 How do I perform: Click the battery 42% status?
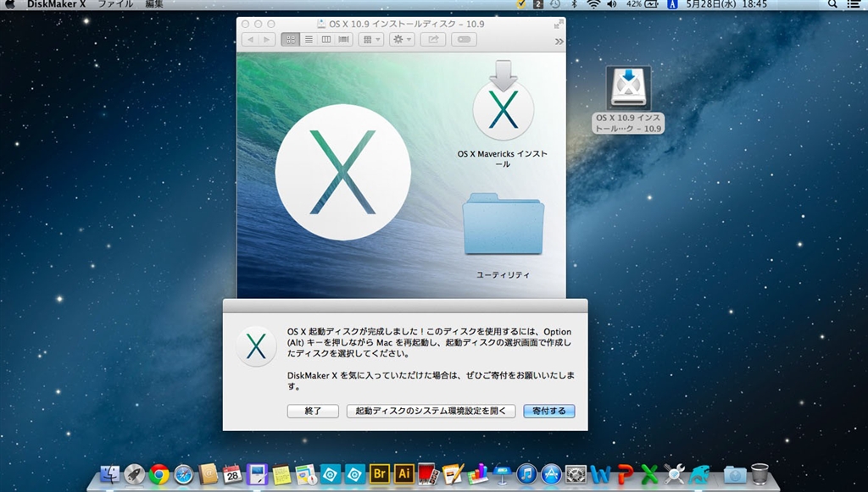tap(643, 4)
